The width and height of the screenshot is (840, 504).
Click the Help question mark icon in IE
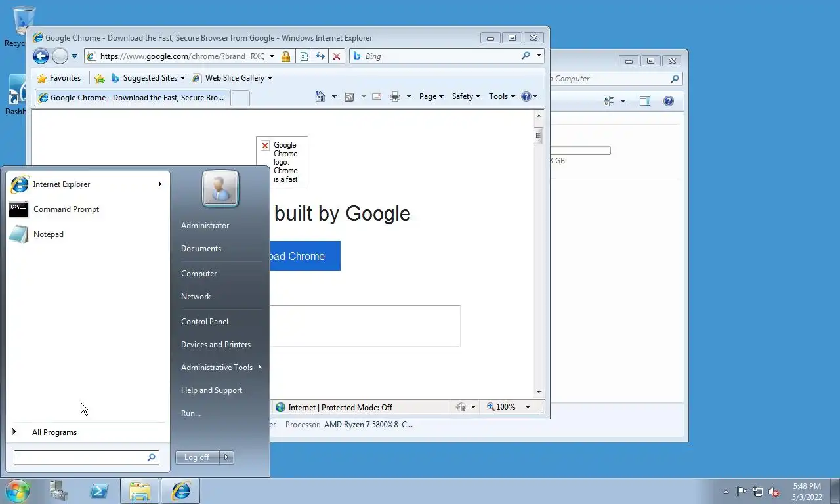526,96
